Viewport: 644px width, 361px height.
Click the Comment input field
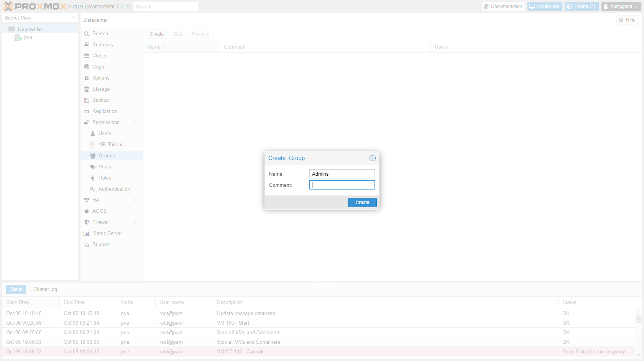point(342,185)
